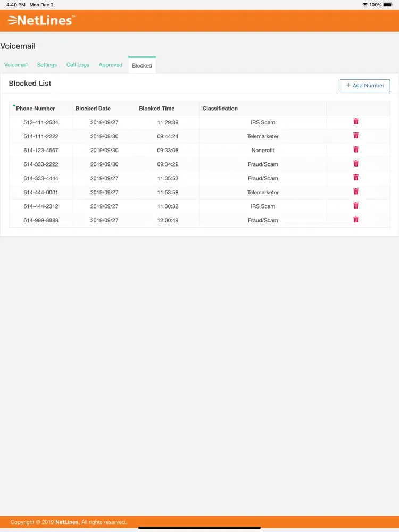Screen dimensions: 399x532
Task: Click the NetLines copyright footer text
Action: pos(68,522)
